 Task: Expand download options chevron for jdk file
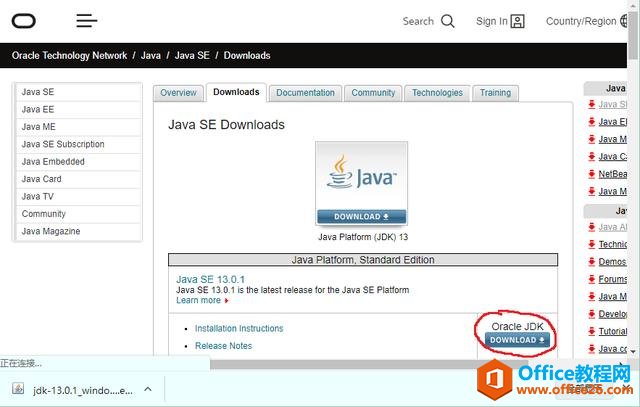point(148,389)
